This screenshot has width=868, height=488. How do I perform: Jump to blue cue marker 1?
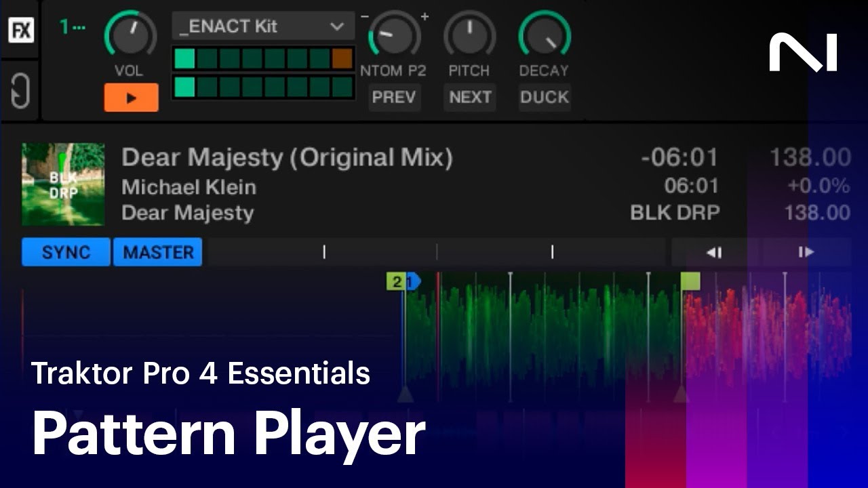pos(412,281)
